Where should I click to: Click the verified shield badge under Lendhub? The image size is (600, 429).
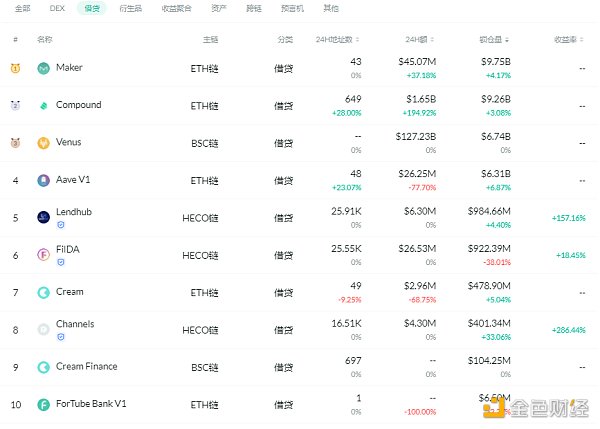point(61,225)
